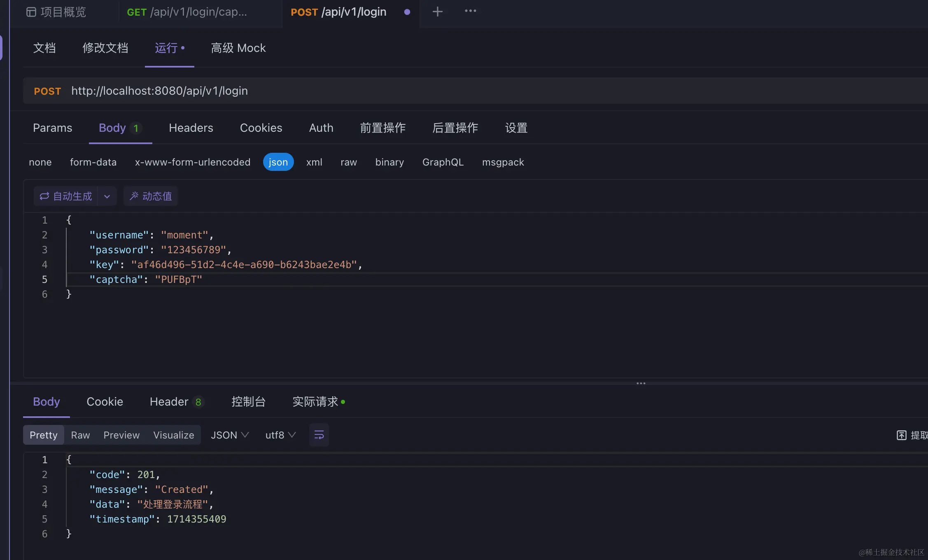Open the JSON response format dropdown
928x560 pixels.
point(230,435)
